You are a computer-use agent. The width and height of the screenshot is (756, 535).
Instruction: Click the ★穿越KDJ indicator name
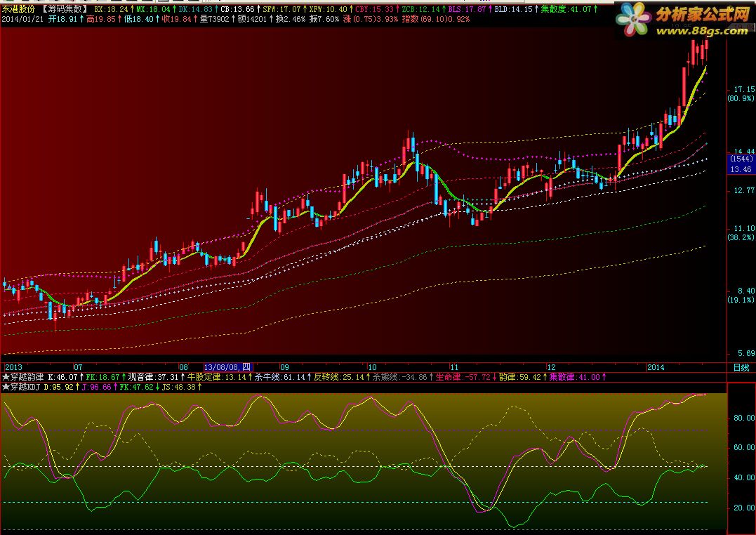[x=21, y=387]
